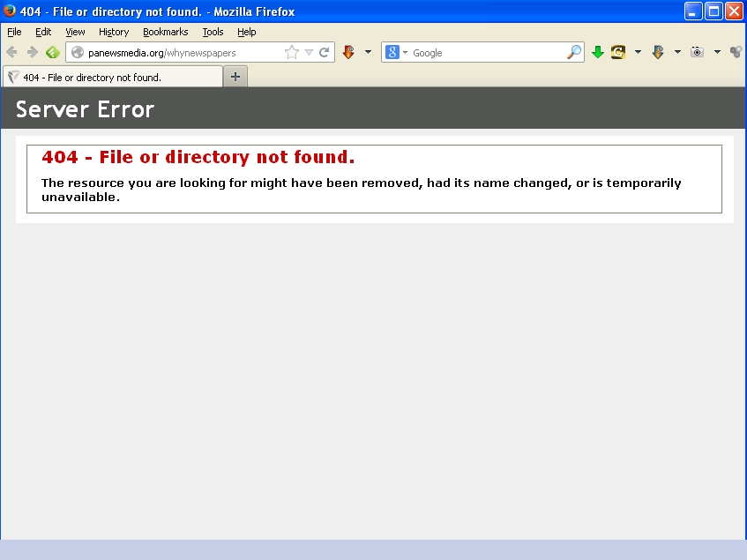Click the globe site identity icon

[78, 52]
